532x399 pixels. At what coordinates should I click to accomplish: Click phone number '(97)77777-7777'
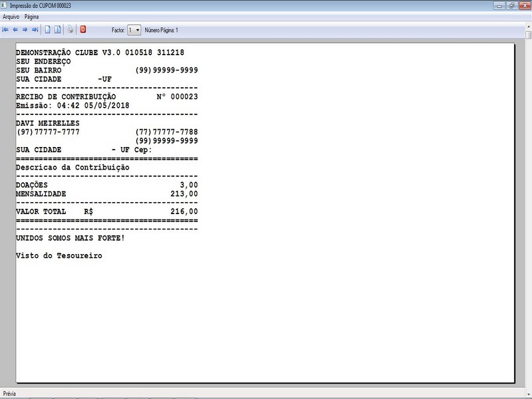[x=48, y=132]
